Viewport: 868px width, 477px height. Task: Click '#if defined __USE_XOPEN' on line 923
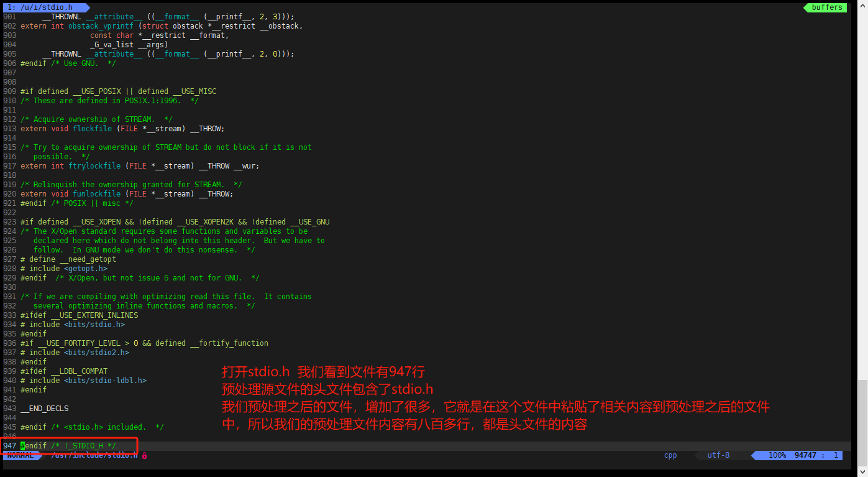point(175,222)
